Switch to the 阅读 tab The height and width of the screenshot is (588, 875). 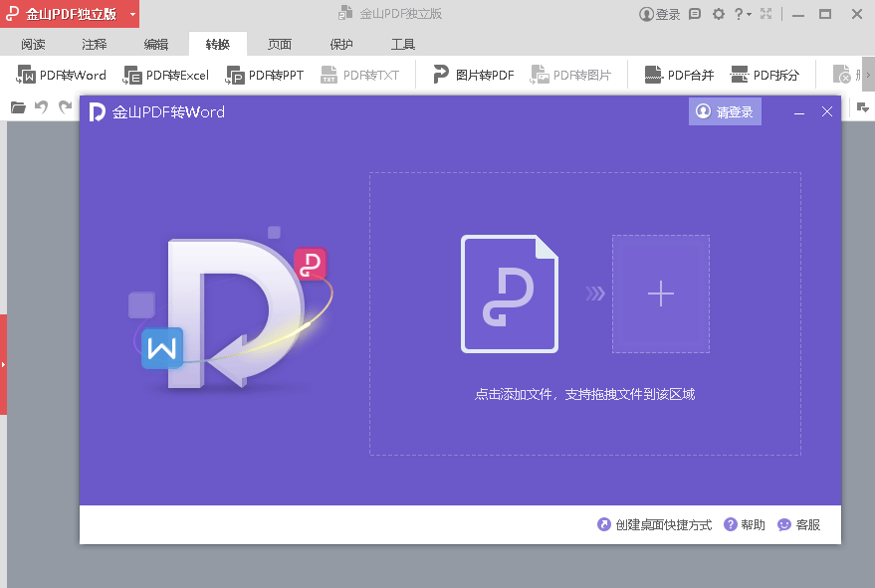pos(34,44)
